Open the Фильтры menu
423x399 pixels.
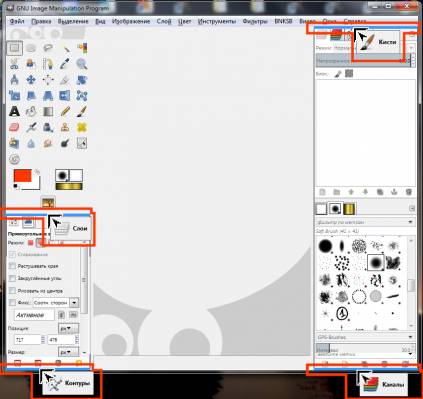point(255,21)
